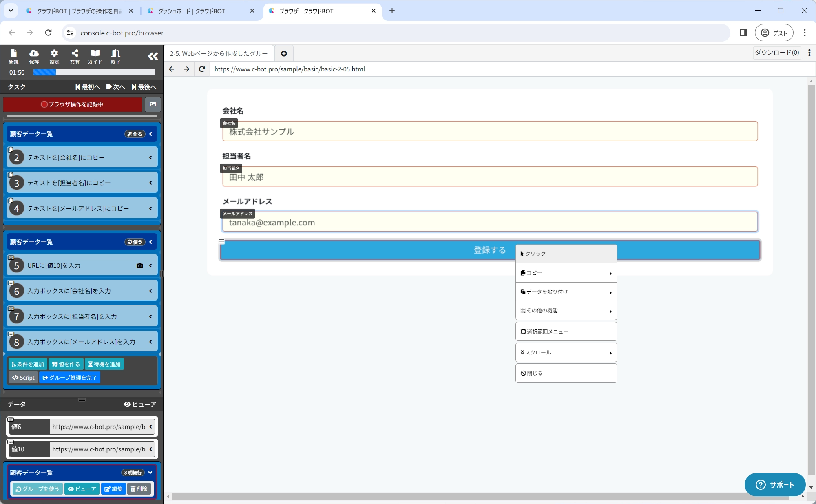The width and height of the screenshot is (816, 504).
Task: Expand task 2 会社名 copy chevron
Action: point(150,158)
